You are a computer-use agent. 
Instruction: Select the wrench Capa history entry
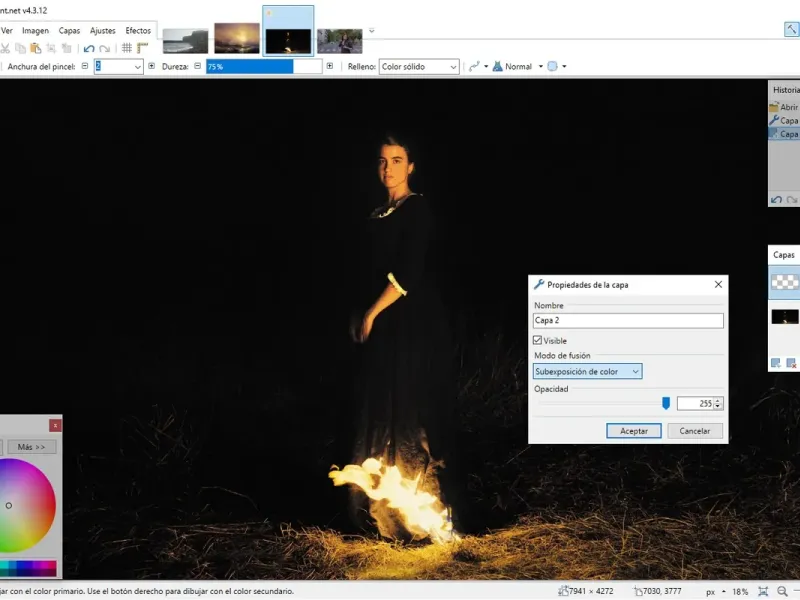point(784,120)
